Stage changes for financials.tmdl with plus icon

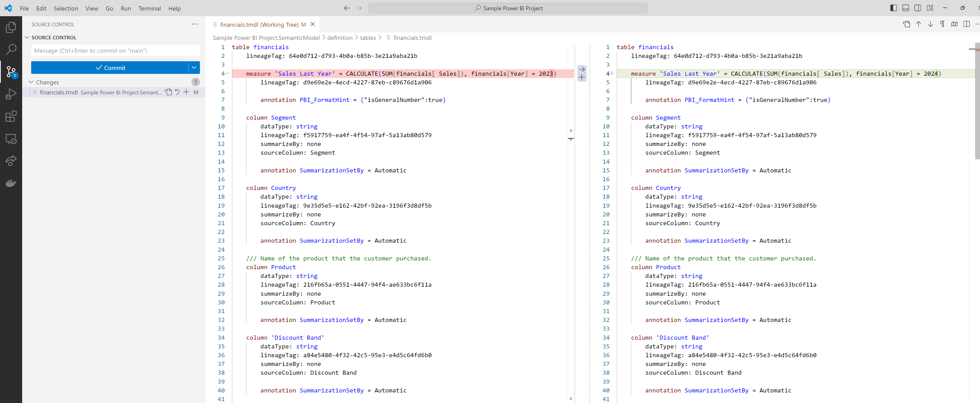click(186, 92)
